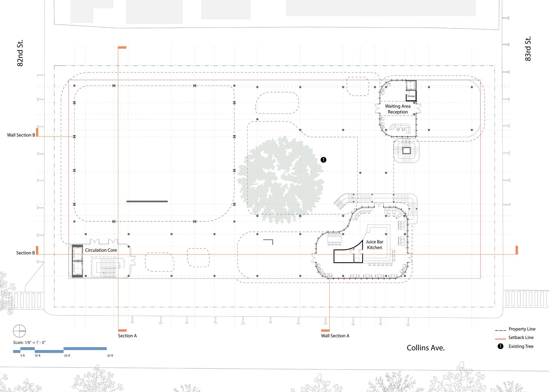Image resolution: width=549 pixels, height=392 pixels.
Task: Click the orange marker atop Section A line
Action: tap(122, 48)
